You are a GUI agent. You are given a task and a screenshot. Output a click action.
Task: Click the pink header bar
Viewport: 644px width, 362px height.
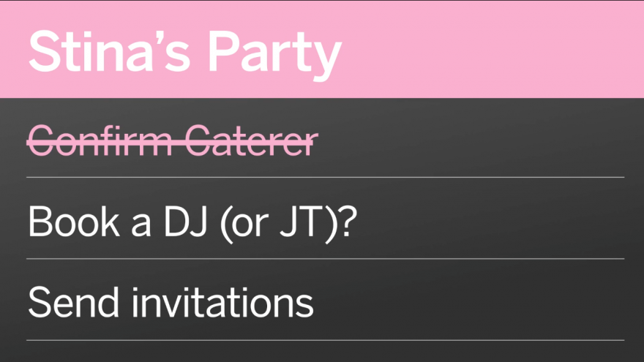pyautogui.click(x=322, y=49)
